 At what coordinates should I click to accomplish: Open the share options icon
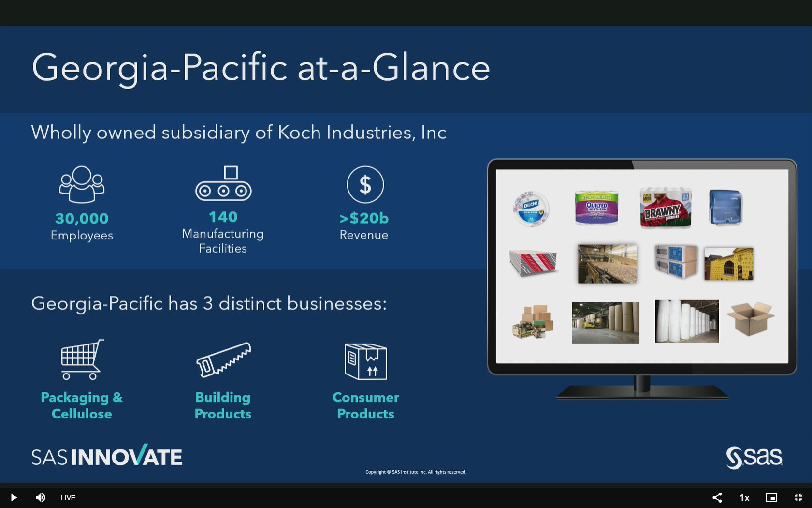tap(717, 497)
